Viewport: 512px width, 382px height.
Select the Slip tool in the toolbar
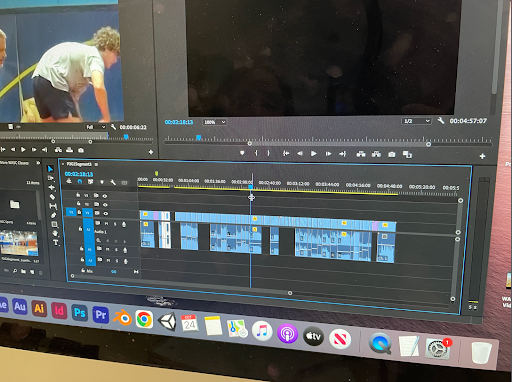(x=53, y=206)
